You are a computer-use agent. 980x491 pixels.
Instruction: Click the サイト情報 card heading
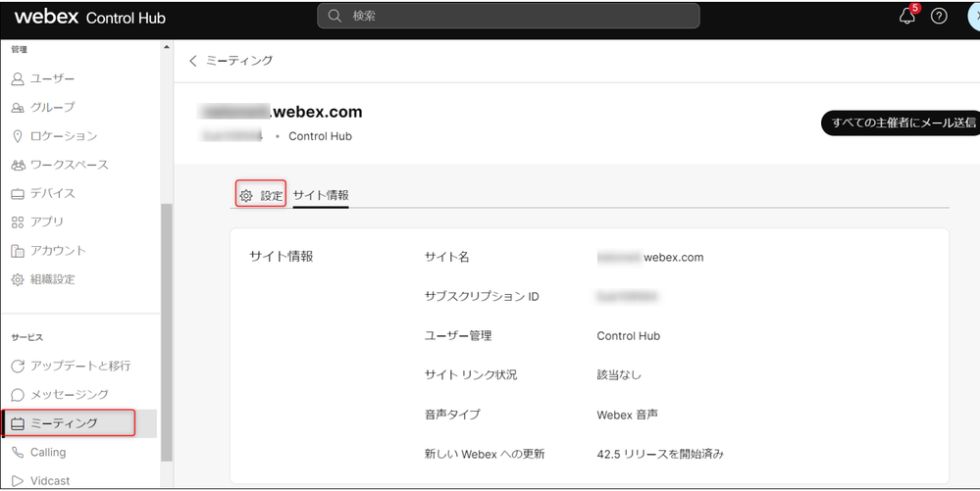click(282, 257)
